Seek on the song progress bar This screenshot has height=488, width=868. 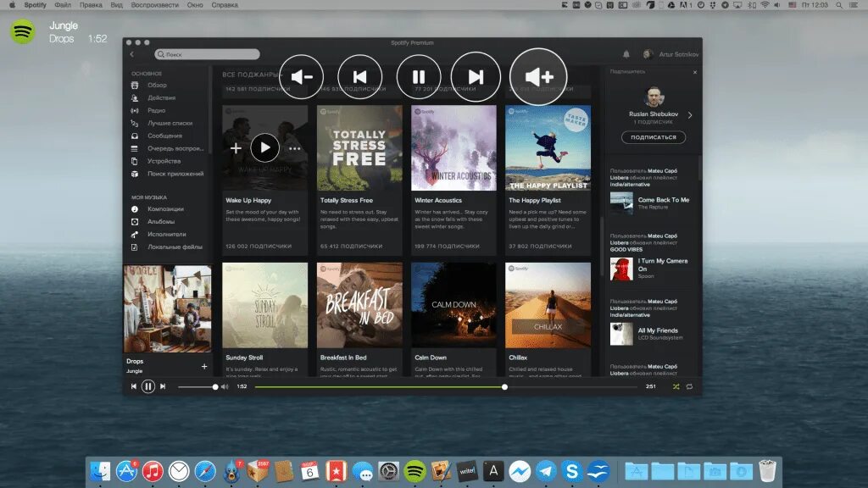coord(446,386)
